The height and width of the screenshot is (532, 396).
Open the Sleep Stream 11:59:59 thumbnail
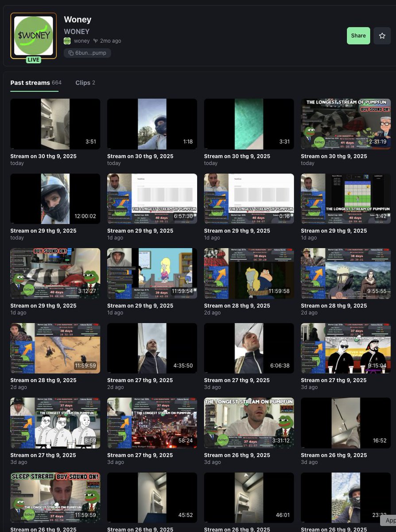click(55, 497)
